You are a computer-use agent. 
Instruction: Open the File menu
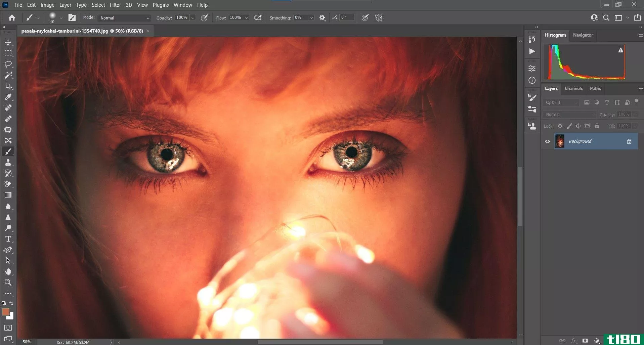click(18, 5)
